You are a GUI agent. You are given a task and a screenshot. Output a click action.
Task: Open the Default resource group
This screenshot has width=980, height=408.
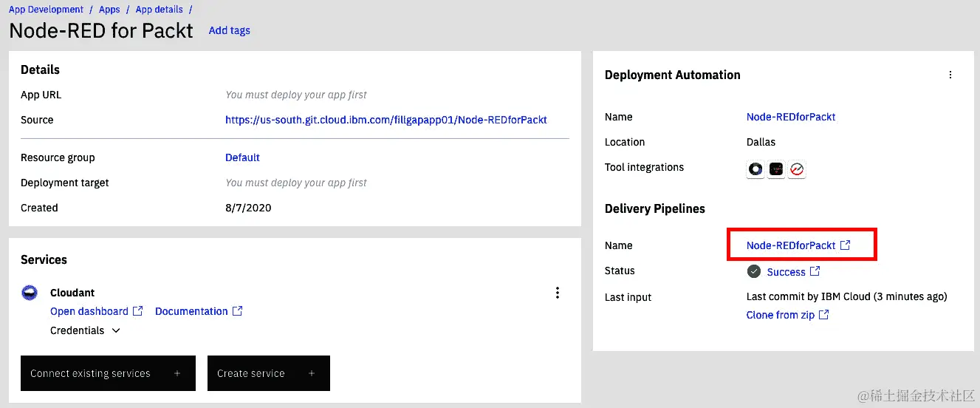242,157
